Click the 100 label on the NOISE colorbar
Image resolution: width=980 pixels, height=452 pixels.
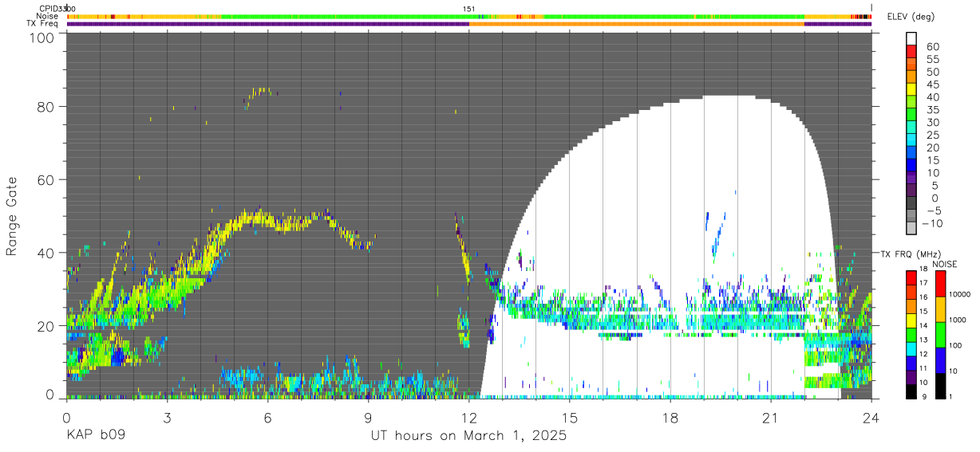[956, 345]
